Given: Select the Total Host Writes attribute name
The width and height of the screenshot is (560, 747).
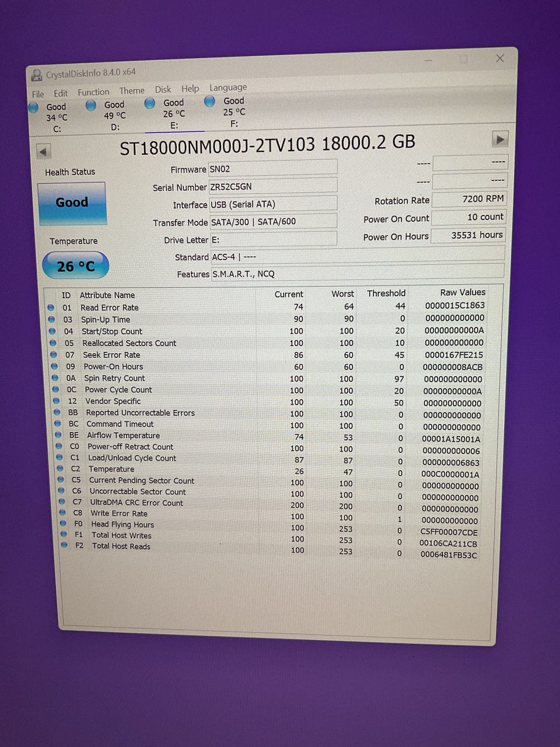Looking at the screenshot, I should point(121,535).
